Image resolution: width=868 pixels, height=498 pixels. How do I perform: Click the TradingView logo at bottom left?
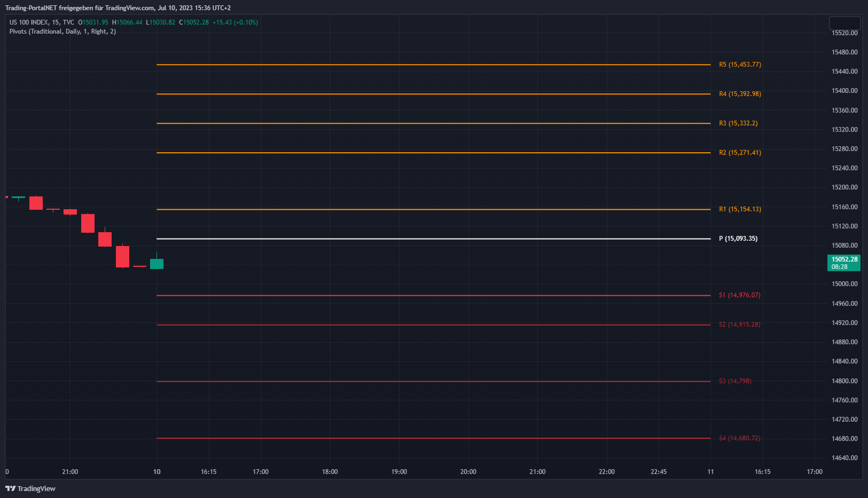(30, 488)
